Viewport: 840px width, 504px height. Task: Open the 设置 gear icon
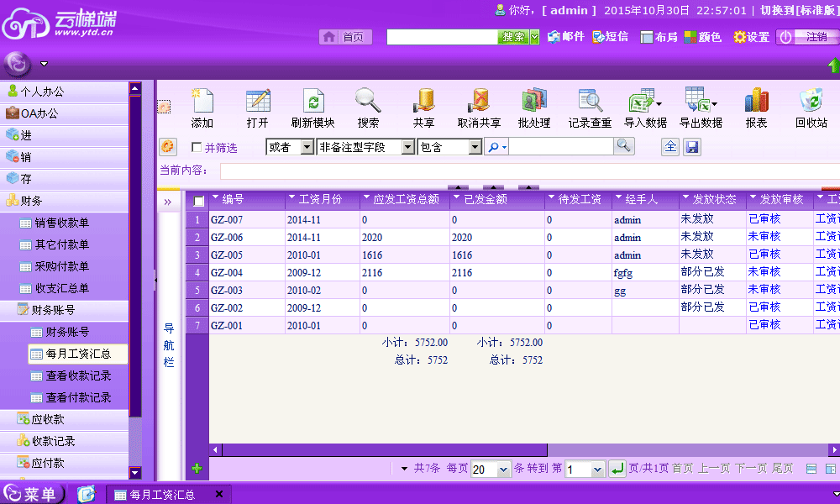740,37
